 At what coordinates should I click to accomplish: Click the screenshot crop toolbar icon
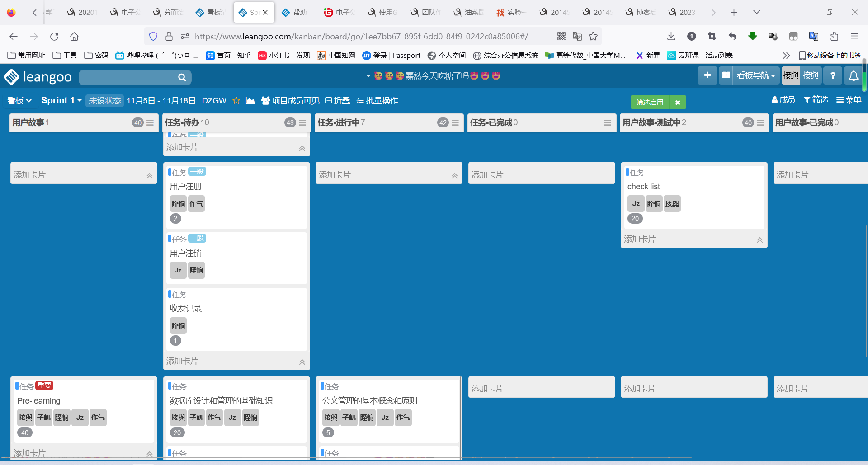[x=712, y=36]
